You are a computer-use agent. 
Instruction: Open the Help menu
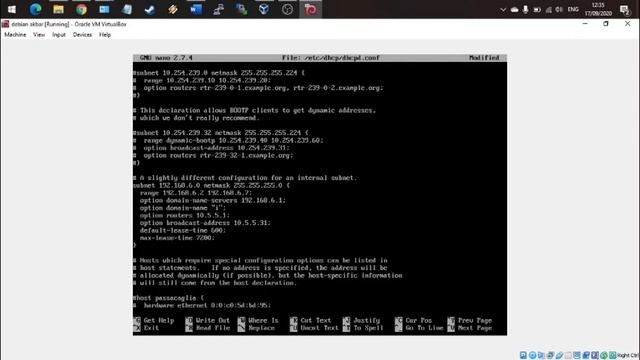click(105, 35)
